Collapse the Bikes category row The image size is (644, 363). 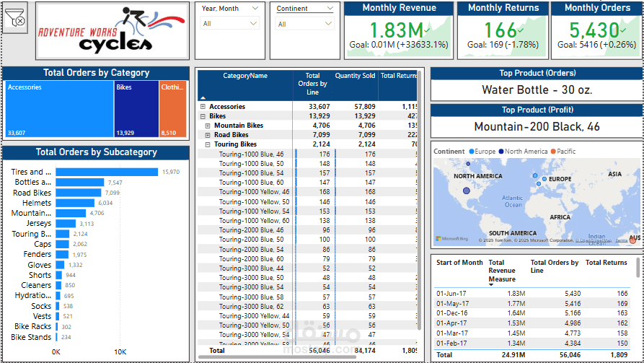tap(203, 116)
